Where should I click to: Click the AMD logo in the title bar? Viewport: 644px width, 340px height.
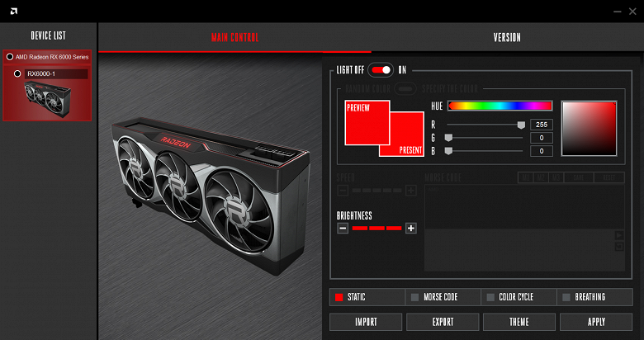13,11
